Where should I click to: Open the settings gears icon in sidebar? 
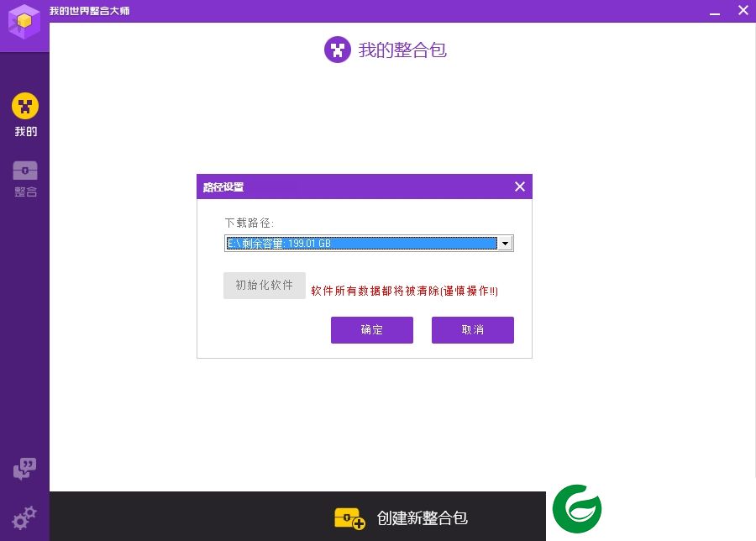tap(24, 517)
